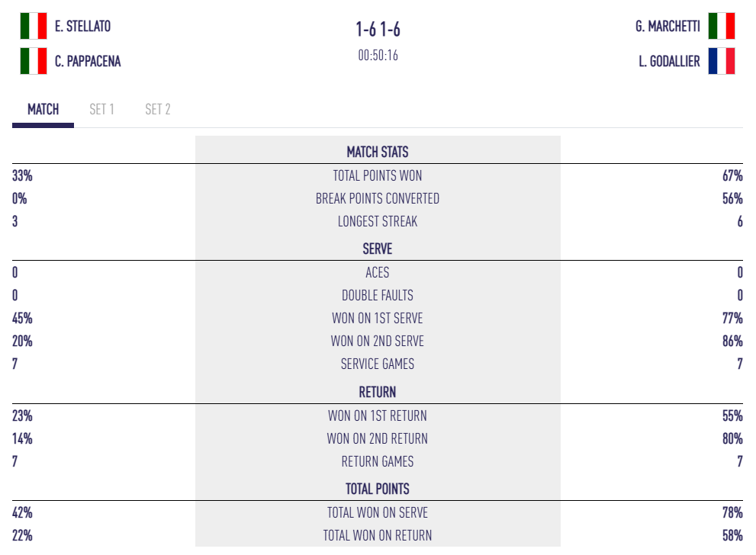Select player name C. Pappacena
The image size is (756, 555).
(x=88, y=61)
